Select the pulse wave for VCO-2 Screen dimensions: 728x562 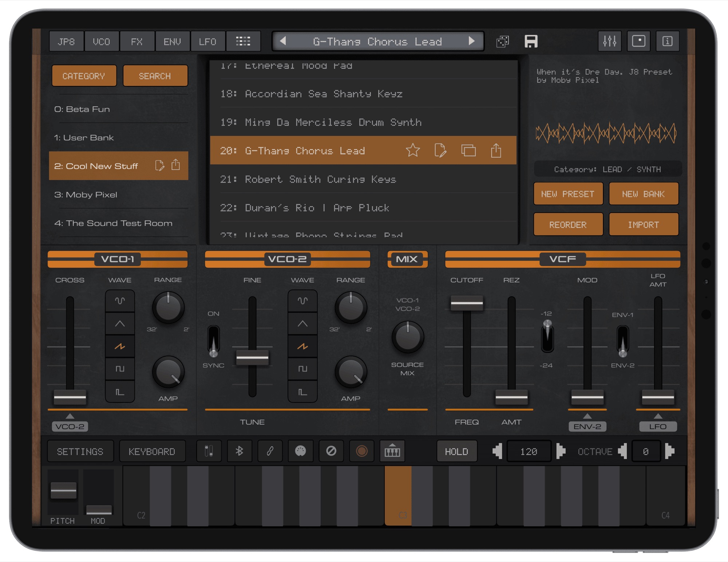(302, 392)
